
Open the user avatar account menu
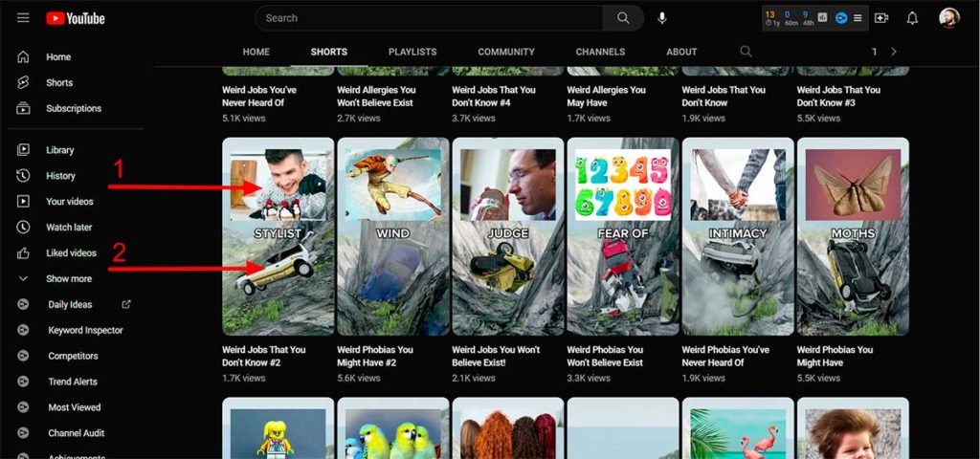pyautogui.click(x=948, y=18)
